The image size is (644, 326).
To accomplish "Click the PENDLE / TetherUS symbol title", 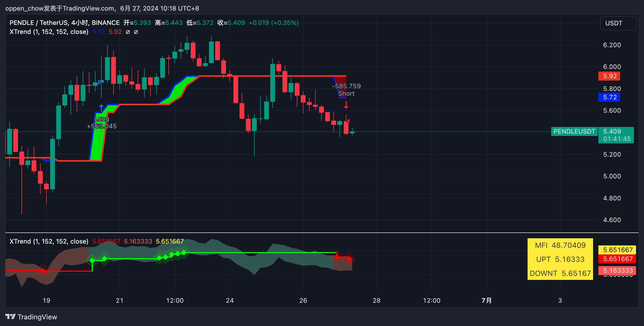I will [64, 23].
